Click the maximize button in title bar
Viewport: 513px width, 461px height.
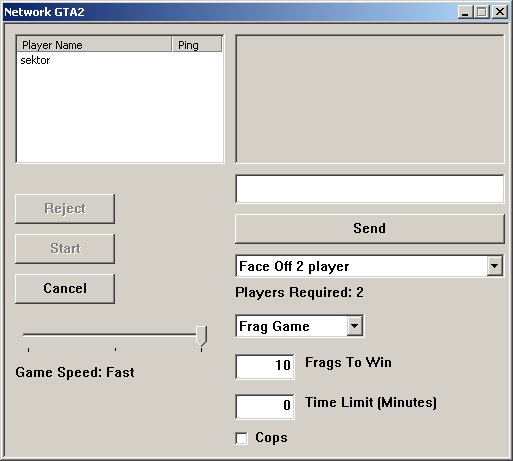click(482, 12)
